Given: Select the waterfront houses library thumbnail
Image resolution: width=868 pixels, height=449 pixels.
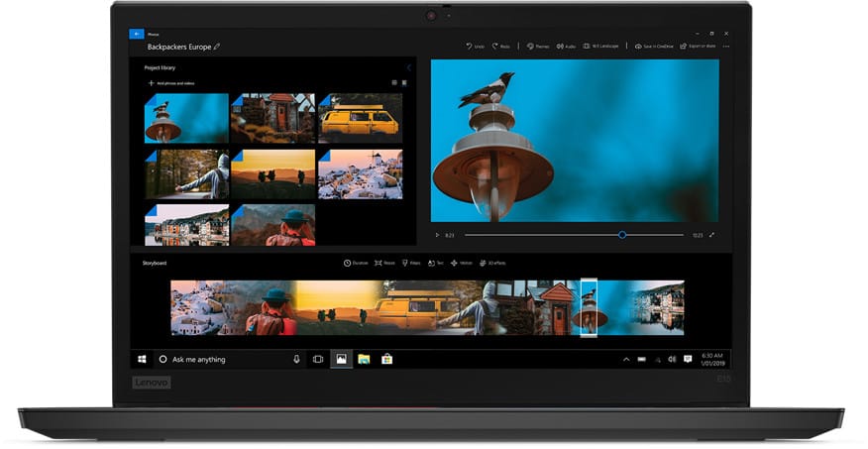Looking at the screenshot, I should [186, 225].
